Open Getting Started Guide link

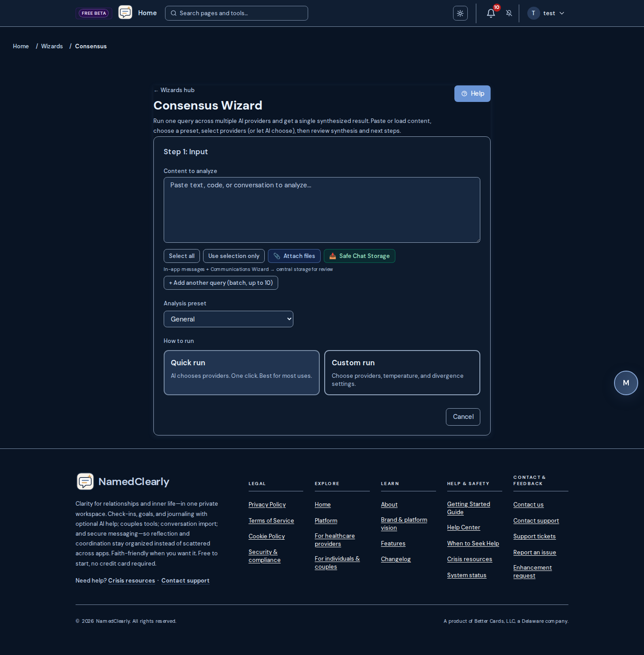(469, 508)
